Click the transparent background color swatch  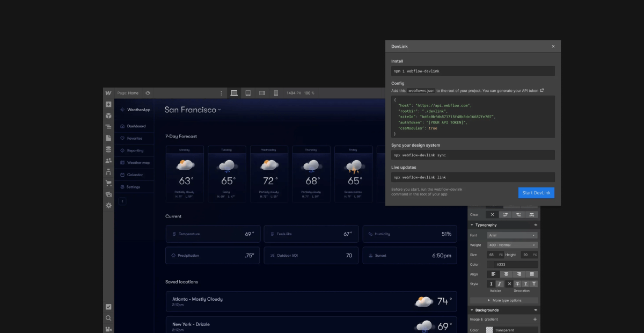pos(489,330)
